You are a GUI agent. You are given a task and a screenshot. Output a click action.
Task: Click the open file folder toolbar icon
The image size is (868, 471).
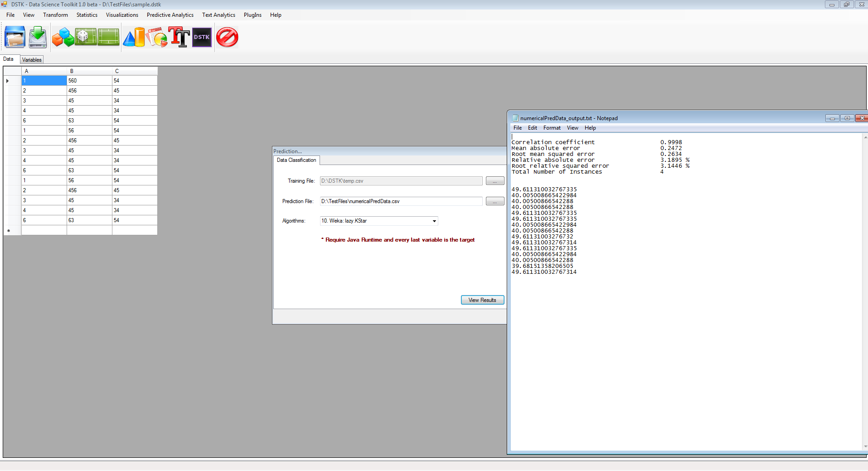(15, 37)
